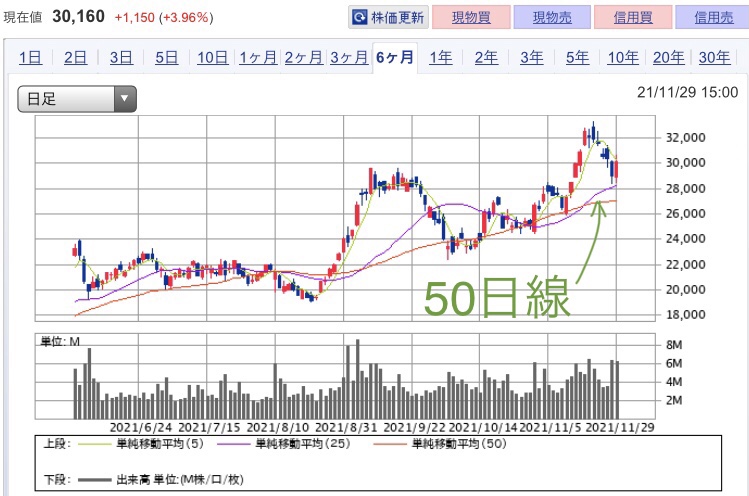The height and width of the screenshot is (496, 749).
Task: Open the 10年 period tab
Action: 623,57
